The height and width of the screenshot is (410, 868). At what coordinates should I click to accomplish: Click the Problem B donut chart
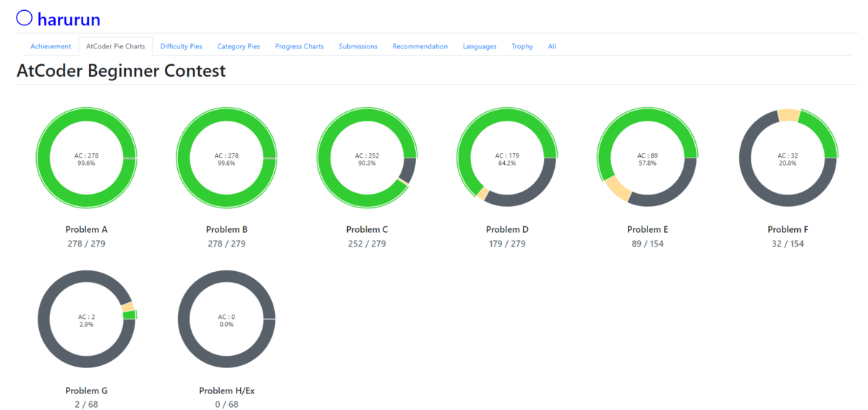tap(226, 158)
